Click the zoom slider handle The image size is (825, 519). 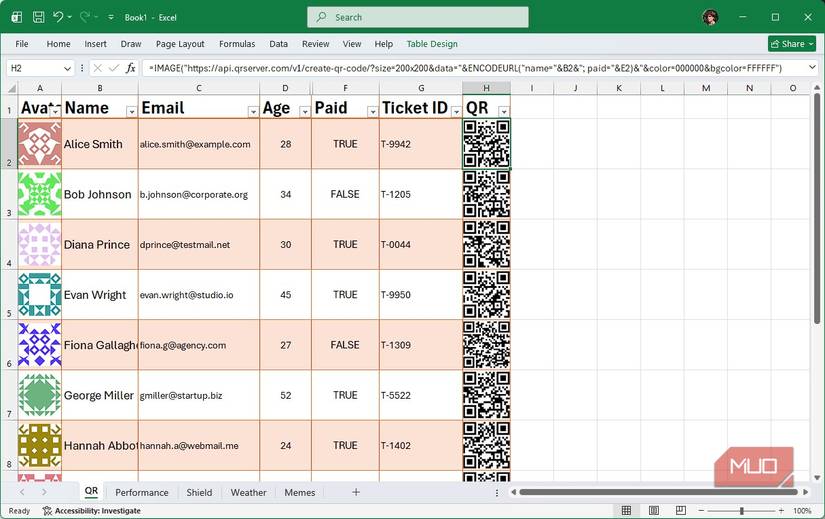pyautogui.click(x=741, y=511)
